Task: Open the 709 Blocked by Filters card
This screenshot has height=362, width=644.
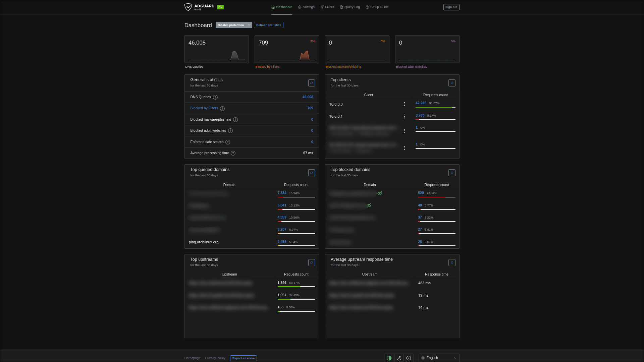Action: (x=287, y=49)
